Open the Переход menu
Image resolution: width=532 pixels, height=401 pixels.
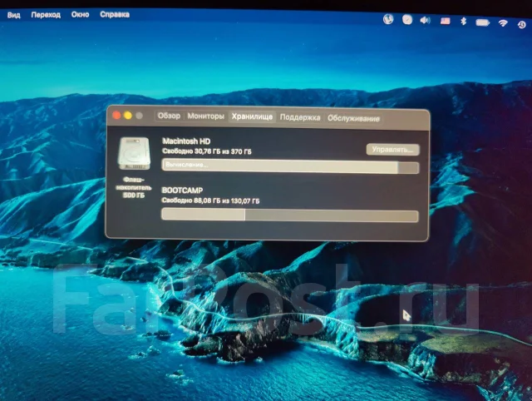46,15
